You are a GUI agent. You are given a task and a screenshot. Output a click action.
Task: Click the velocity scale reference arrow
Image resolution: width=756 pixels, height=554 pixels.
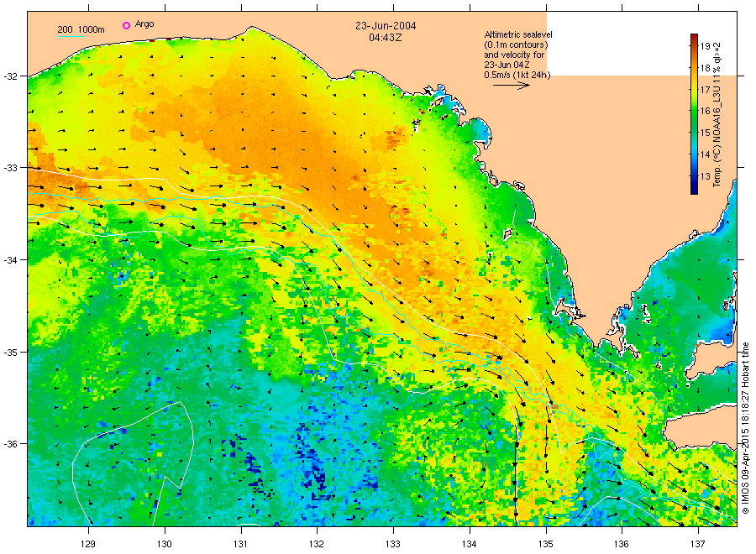[x=511, y=86]
